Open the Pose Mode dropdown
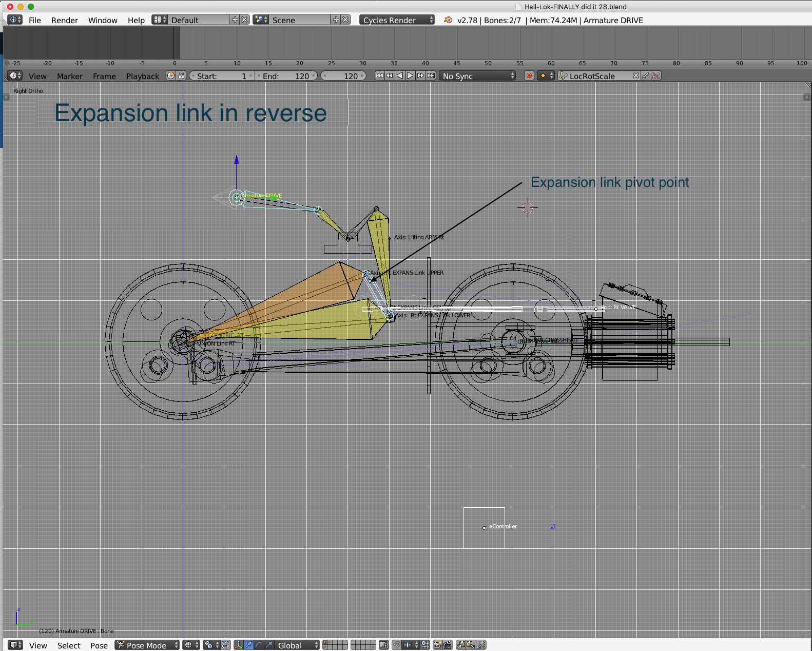Image resolution: width=812 pixels, height=651 pixels. [147, 645]
